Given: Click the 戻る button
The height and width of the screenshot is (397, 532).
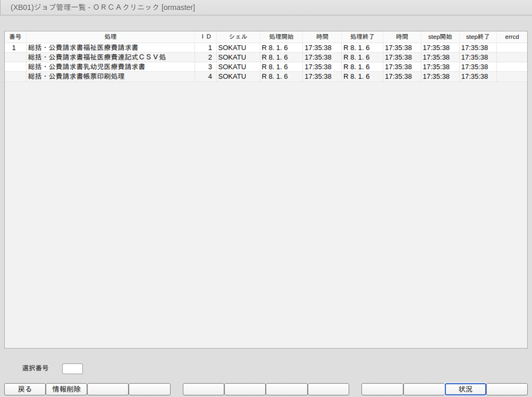Looking at the screenshot, I should [x=25, y=389].
